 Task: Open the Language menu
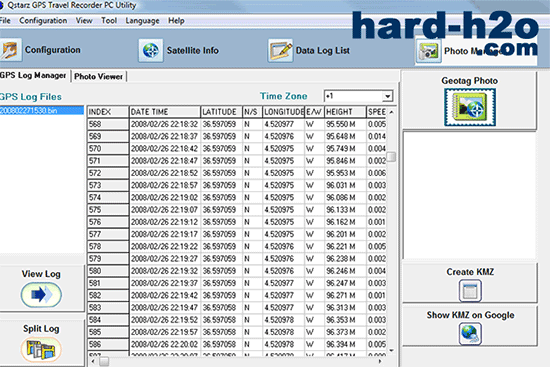coord(142,21)
